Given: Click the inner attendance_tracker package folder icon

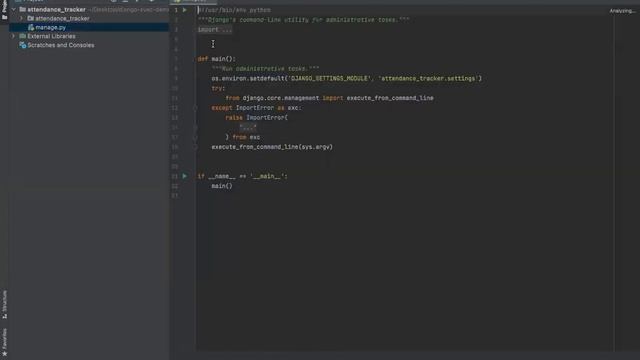Looking at the screenshot, I should [x=30, y=18].
